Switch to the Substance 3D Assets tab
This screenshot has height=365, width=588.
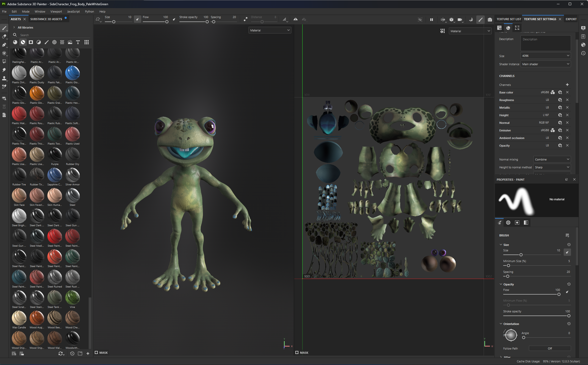[46, 19]
